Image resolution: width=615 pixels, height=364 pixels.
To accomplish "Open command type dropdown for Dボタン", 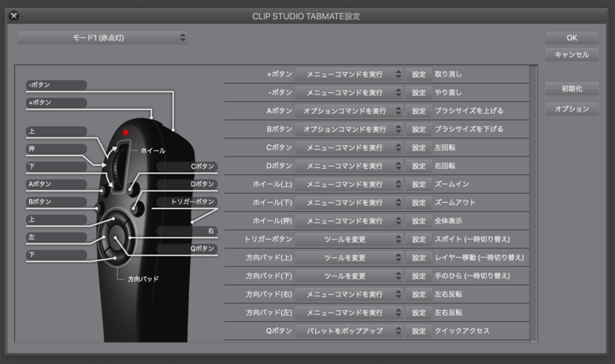I will click(x=349, y=166).
